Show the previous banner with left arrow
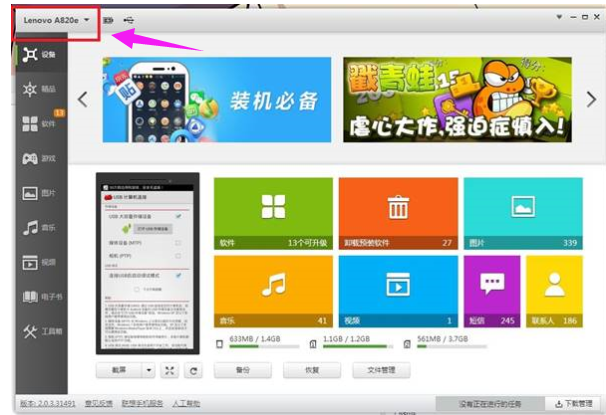The width and height of the screenshot is (606, 415). (x=84, y=99)
